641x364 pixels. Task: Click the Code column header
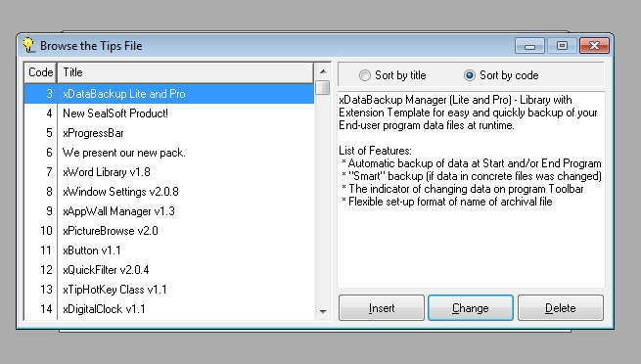click(x=40, y=72)
